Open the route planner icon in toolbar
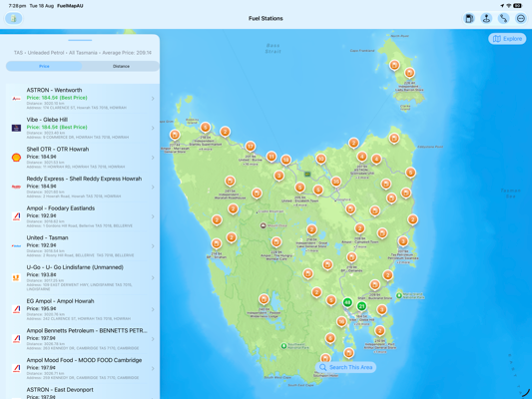The width and height of the screenshot is (532, 399). tap(503, 18)
